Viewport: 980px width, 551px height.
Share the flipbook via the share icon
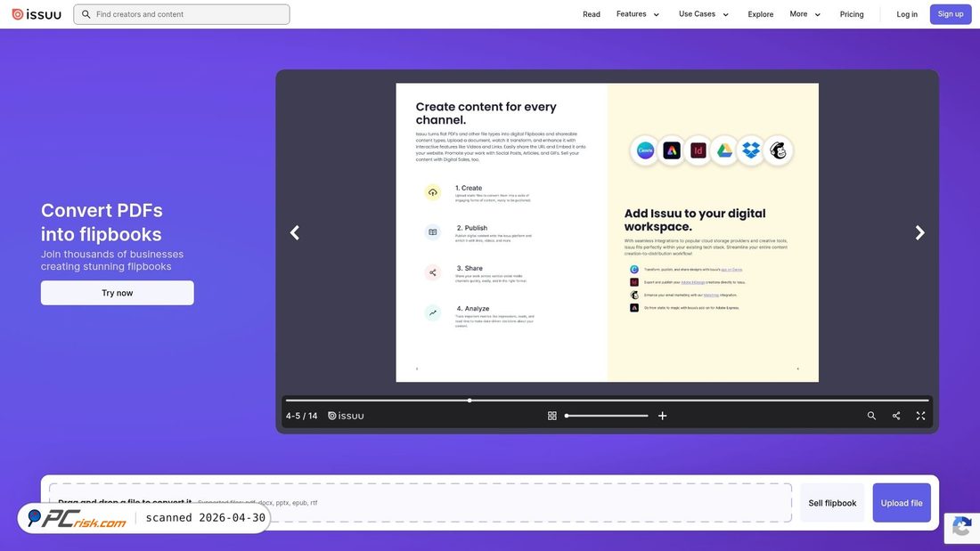click(896, 416)
